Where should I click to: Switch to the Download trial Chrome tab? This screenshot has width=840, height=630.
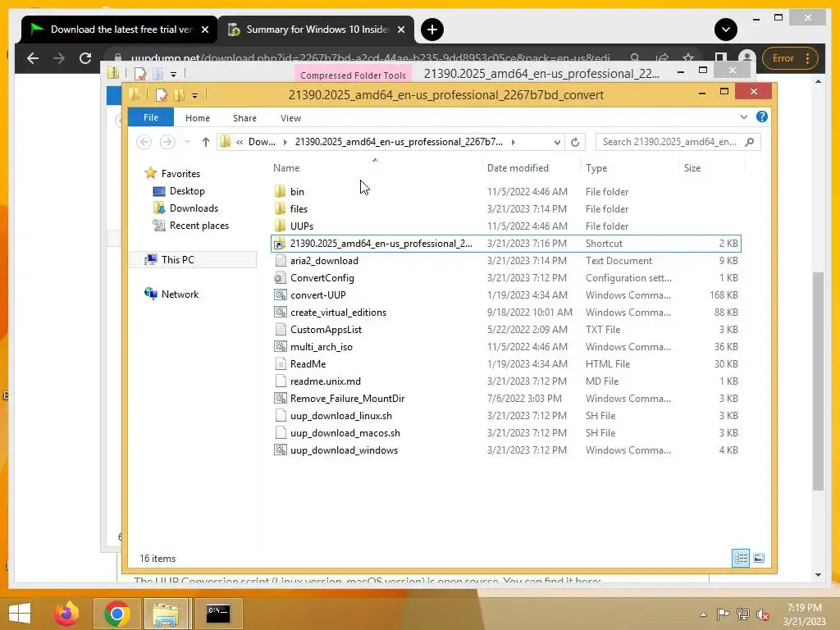point(119,30)
